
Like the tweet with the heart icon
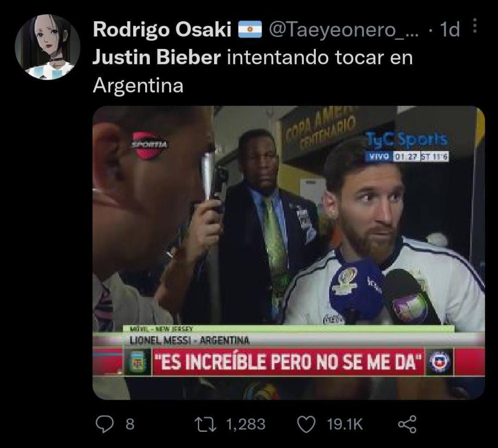coord(308,424)
